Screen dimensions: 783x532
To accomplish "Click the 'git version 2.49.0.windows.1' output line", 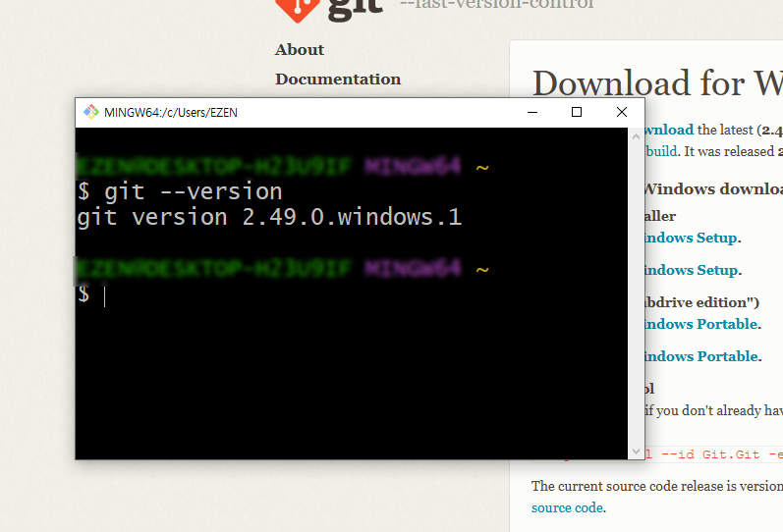I will tap(269, 218).
